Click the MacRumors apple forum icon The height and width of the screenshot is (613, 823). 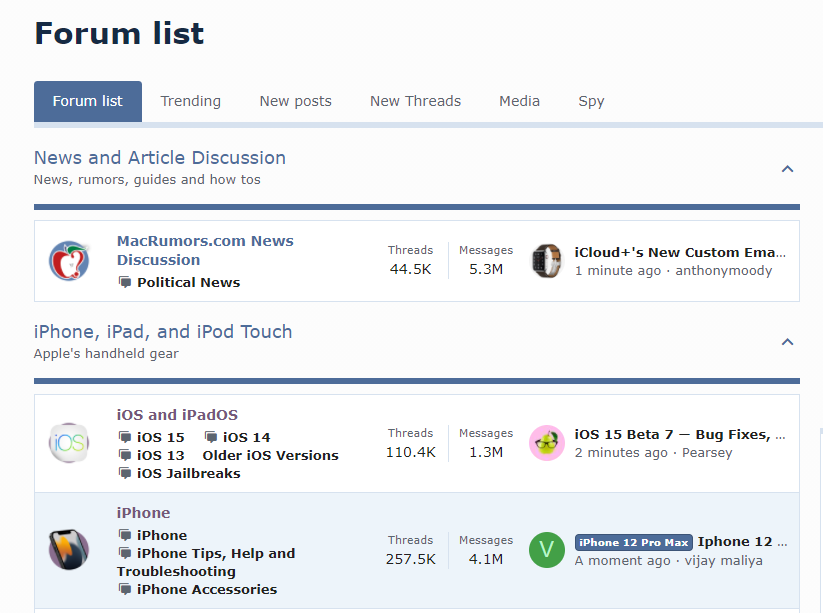click(x=69, y=261)
